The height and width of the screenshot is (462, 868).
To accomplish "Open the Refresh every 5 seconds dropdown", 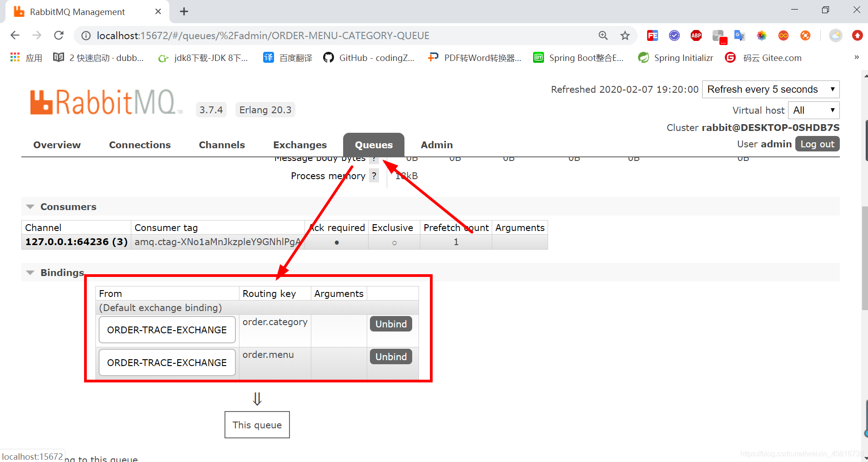I will [x=771, y=89].
